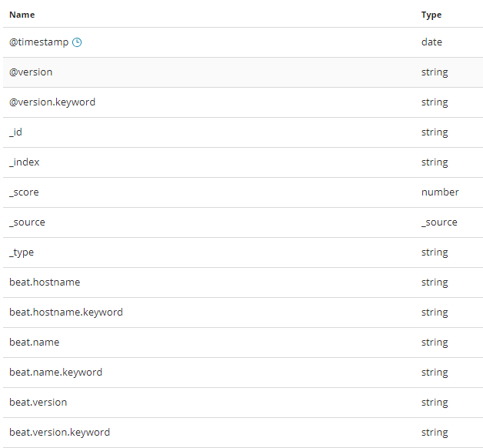This screenshot has width=483, height=448.
Task: Select the beat.name field name
Action: [35, 343]
